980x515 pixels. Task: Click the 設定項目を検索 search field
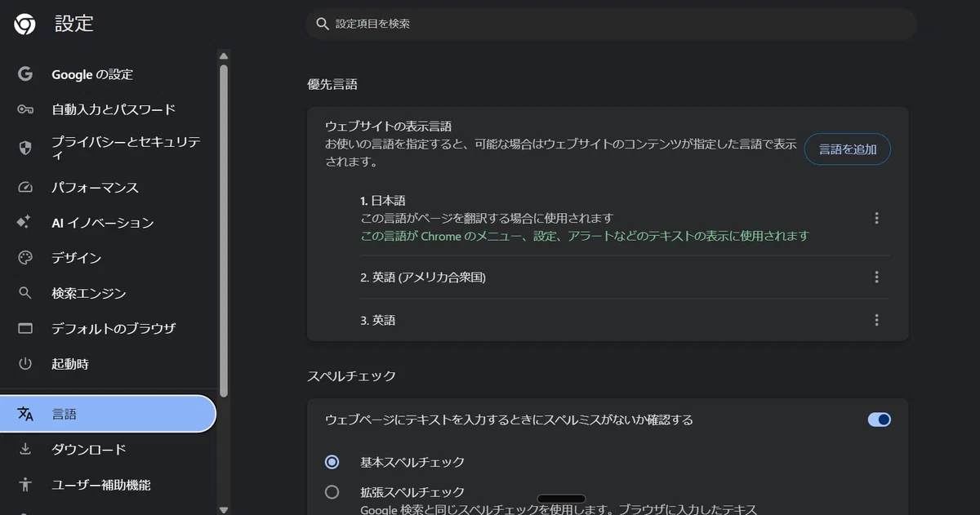tap(611, 24)
